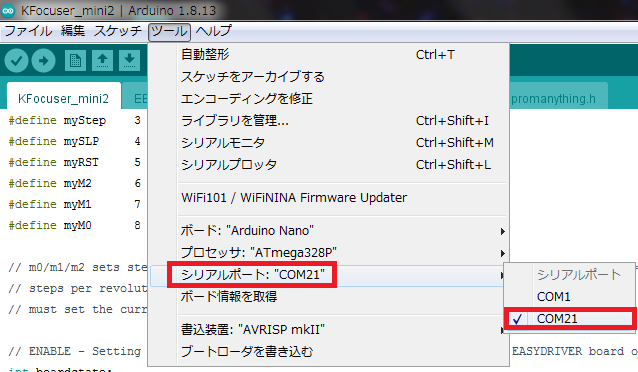Click the '// ENABLE - Setting' comment line
Viewport: 638px width, 372px height.
coord(75,351)
